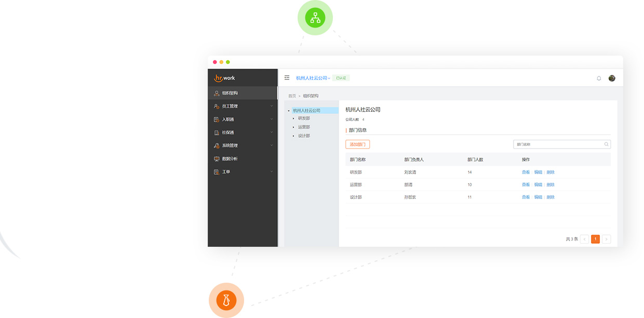Click the 添加部门 button
Viewport: 644px width, 318px height.
357,144
